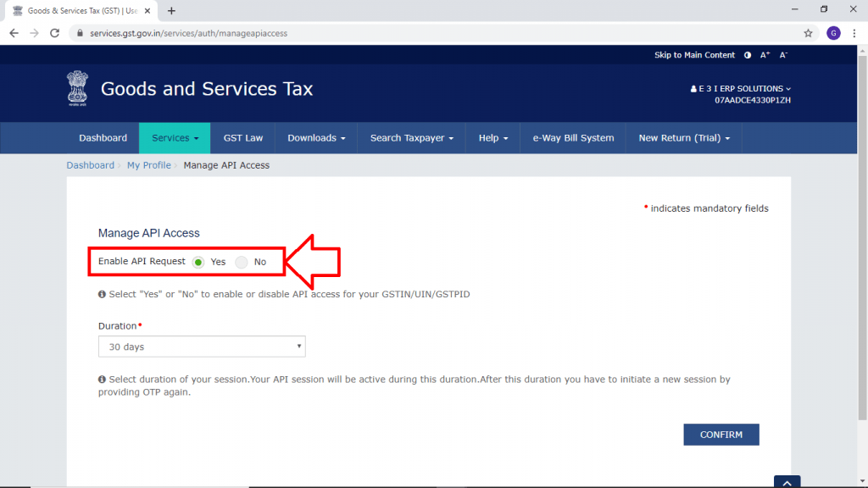Expand the Downloads menu

316,138
